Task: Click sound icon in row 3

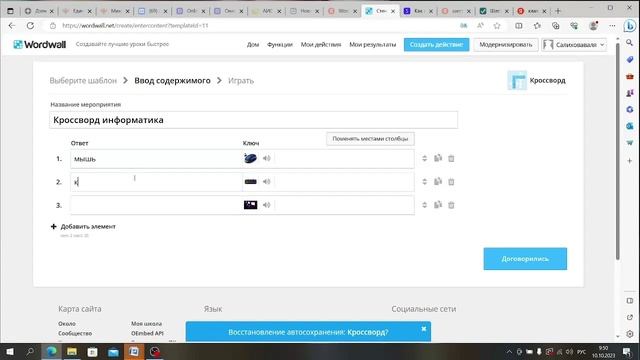Action: [267, 205]
